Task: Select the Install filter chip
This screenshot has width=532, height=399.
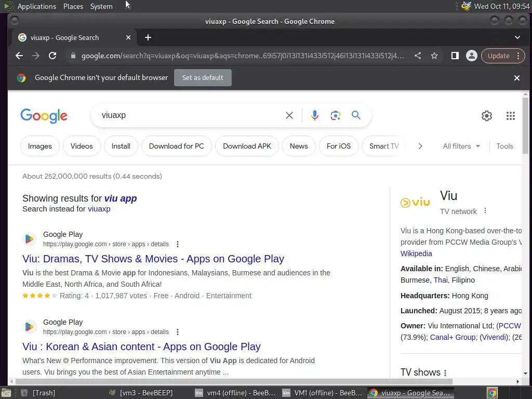Action: click(x=121, y=146)
